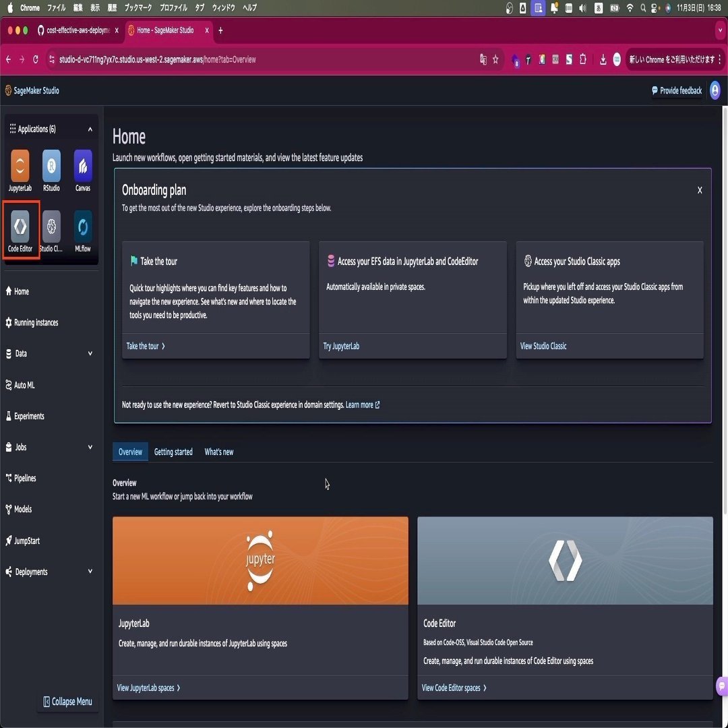Bookmark this page with the star icon
The width and height of the screenshot is (728, 728).
pyautogui.click(x=495, y=59)
